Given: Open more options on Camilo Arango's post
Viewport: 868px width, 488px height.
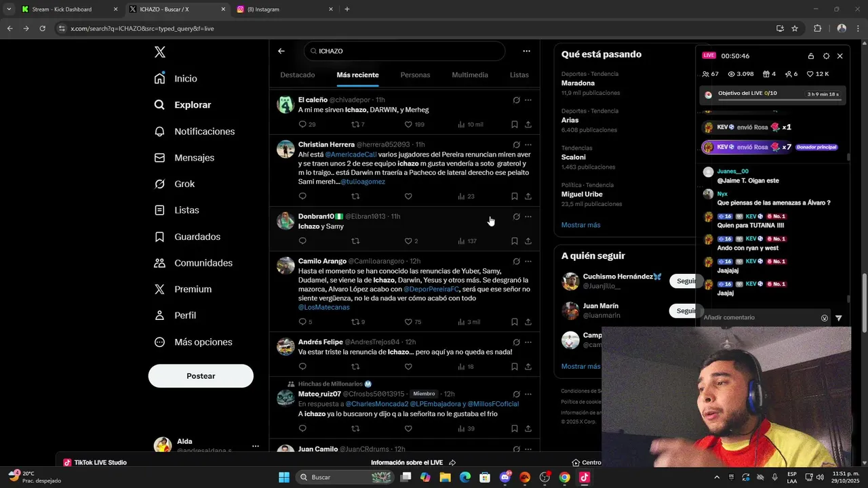Looking at the screenshot, I should point(528,262).
